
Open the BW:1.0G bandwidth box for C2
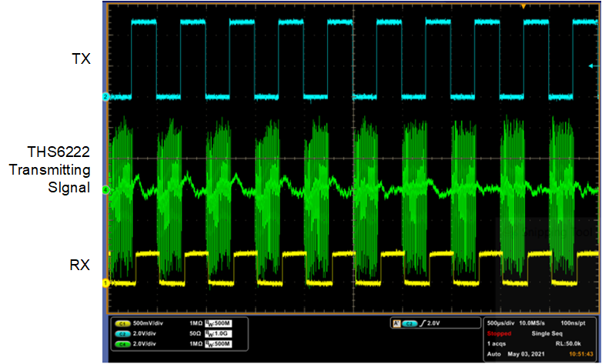click(218, 334)
